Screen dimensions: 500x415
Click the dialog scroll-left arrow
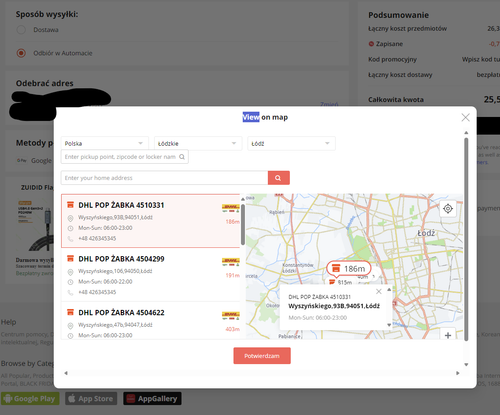point(66,373)
